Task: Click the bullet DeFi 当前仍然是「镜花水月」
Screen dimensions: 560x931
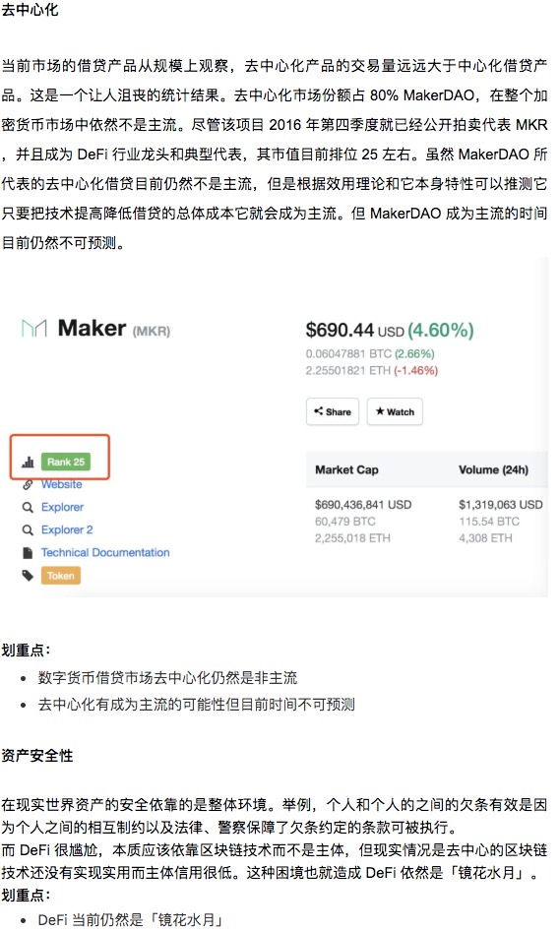Action: point(131,920)
